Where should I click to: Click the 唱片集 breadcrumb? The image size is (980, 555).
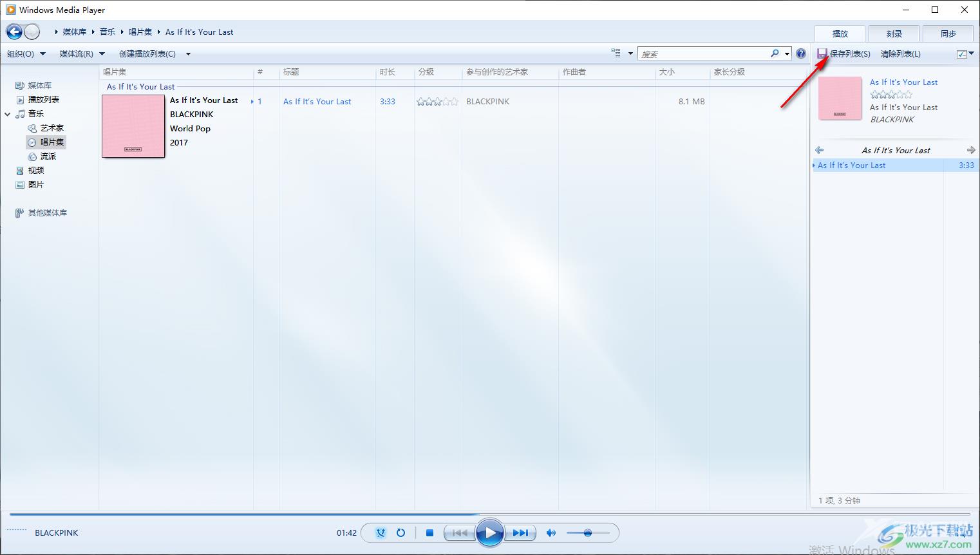click(140, 32)
